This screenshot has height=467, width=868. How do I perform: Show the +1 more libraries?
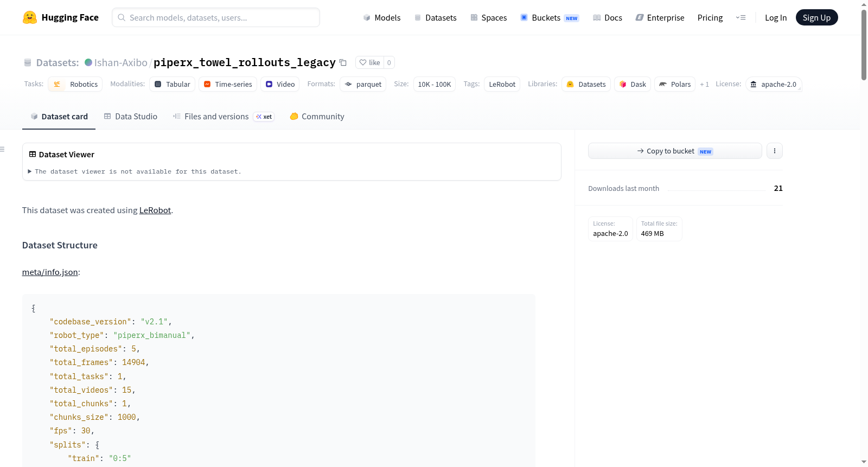[x=704, y=84]
